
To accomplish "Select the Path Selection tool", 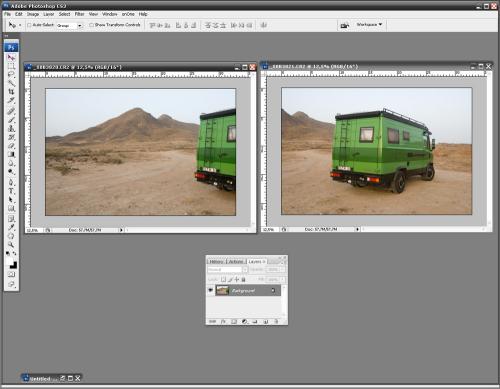I will pyautogui.click(x=11, y=200).
